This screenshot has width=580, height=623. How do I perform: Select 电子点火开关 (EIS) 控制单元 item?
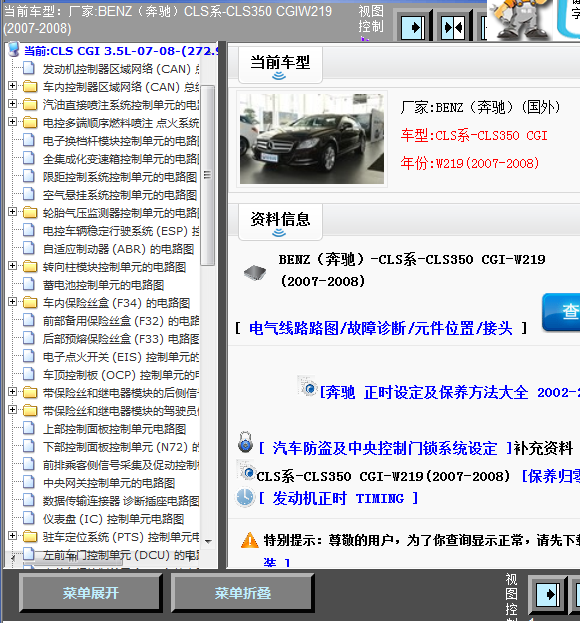pyautogui.click(x=121, y=357)
